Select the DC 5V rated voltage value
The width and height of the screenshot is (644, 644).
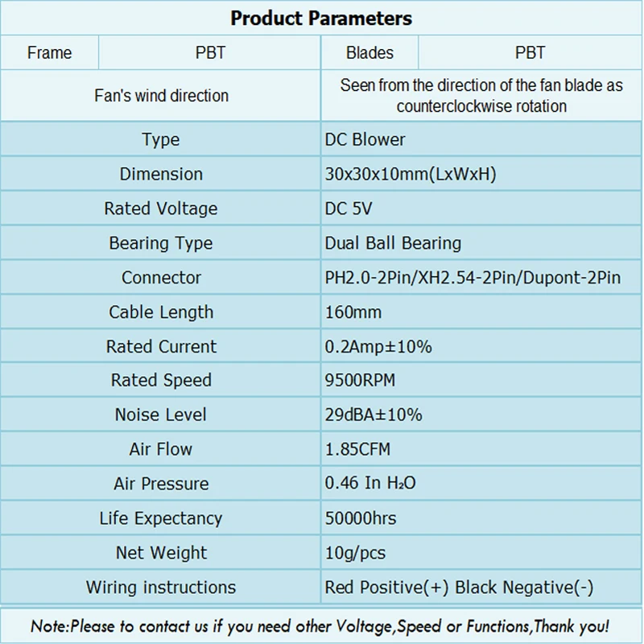coord(349,208)
